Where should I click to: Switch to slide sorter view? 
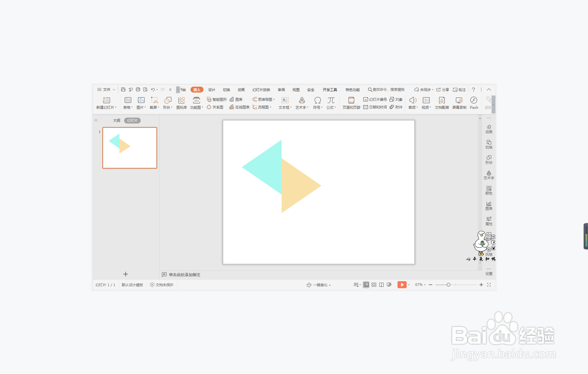[x=374, y=285]
